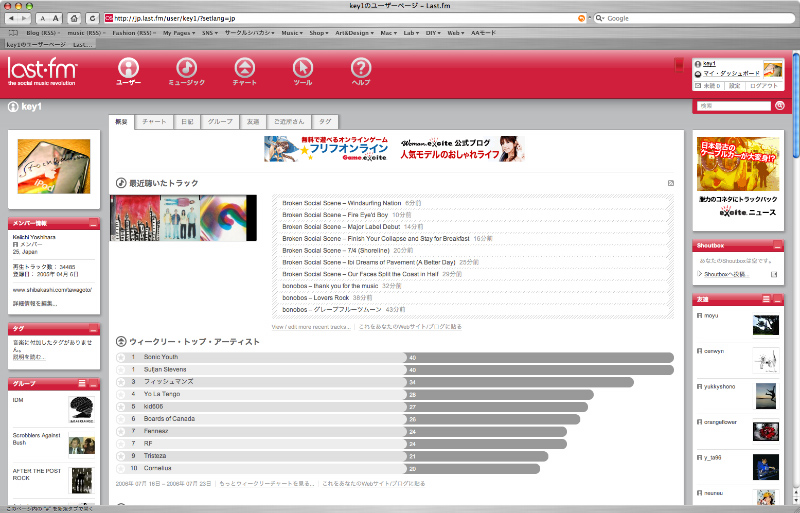Click the smaller text size 'A' button
This screenshot has height=513, width=800.
tap(43, 18)
